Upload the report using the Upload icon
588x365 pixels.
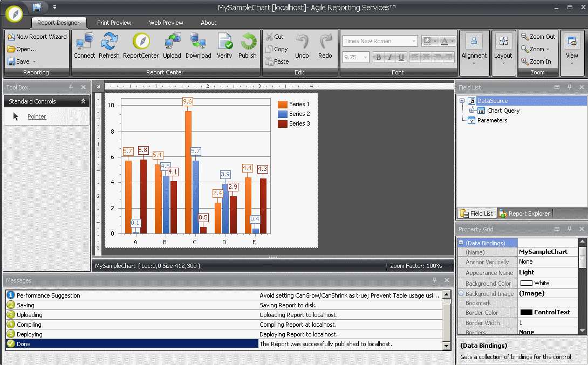172,46
